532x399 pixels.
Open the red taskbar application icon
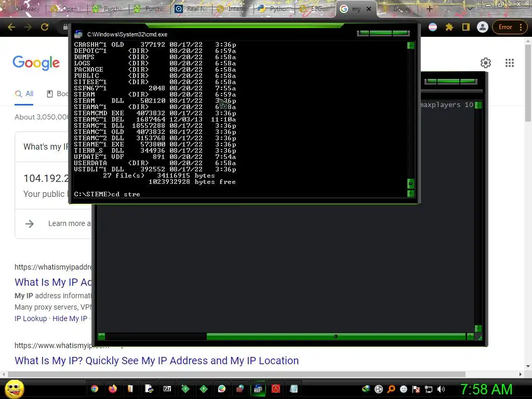tap(276, 389)
